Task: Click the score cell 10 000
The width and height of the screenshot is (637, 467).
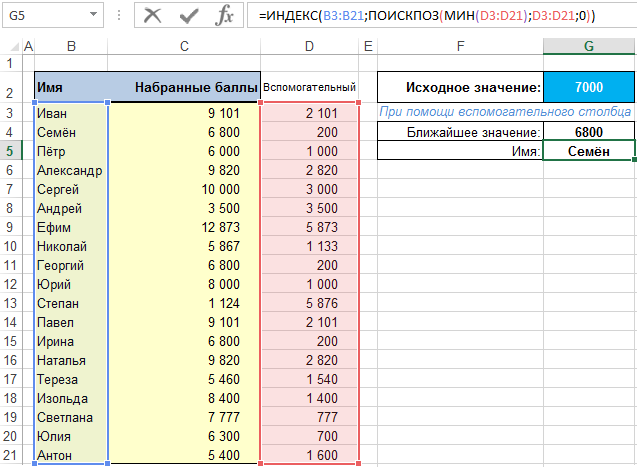Action: pos(184,189)
